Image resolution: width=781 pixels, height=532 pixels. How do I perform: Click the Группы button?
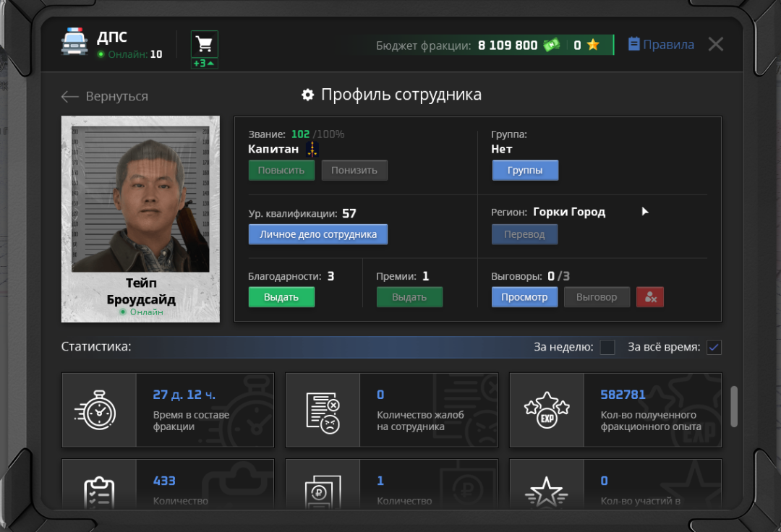pyautogui.click(x=525, y=171)
